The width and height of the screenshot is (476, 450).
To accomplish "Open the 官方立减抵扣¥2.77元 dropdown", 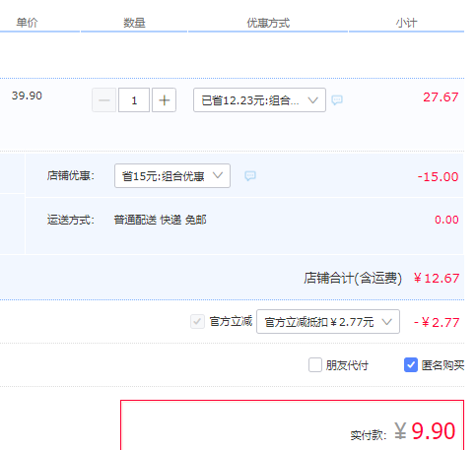I will 328,322.
